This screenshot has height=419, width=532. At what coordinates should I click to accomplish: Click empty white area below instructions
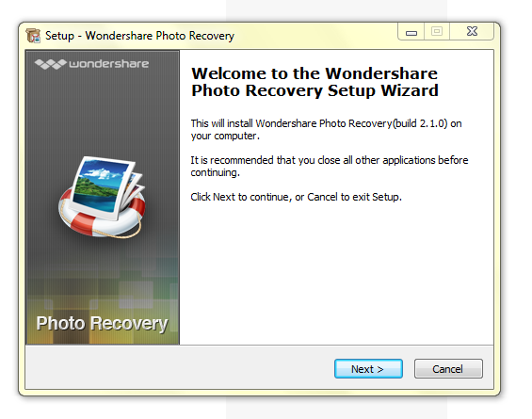[336, 271]
